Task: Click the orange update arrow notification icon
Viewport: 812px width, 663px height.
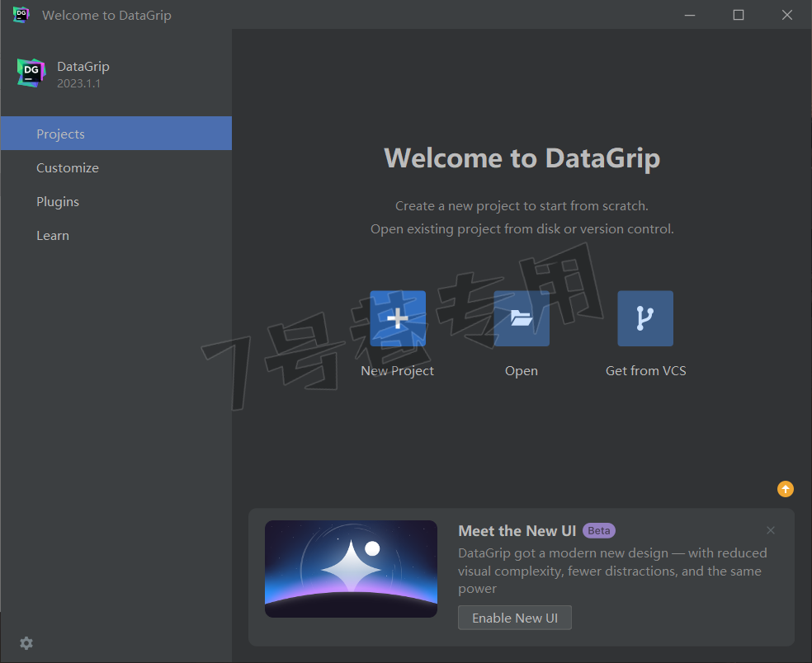Action: [x=786, y=489]
